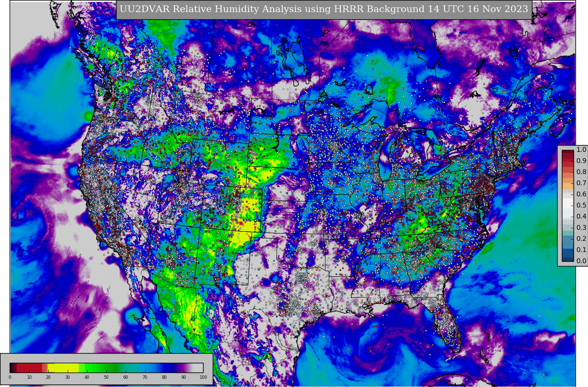
Task: Click the "0.7" label on right colorbar
Action: click(x=581, y=183)
